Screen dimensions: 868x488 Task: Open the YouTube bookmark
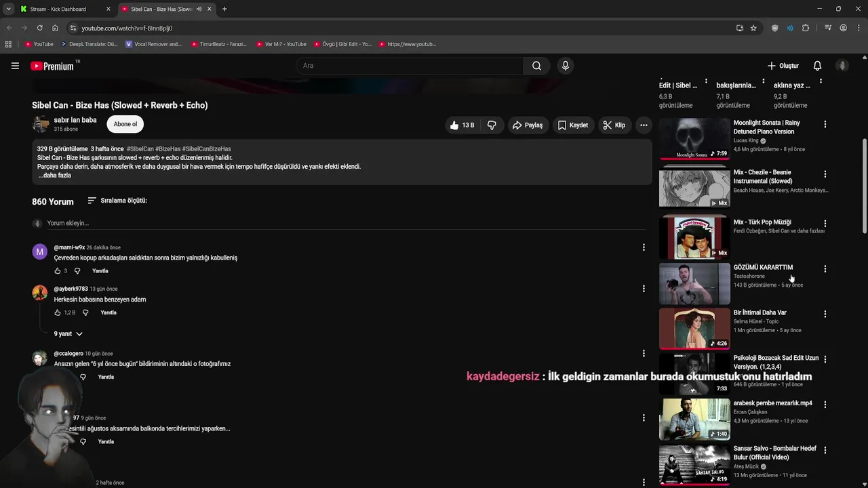coord(39,44)
